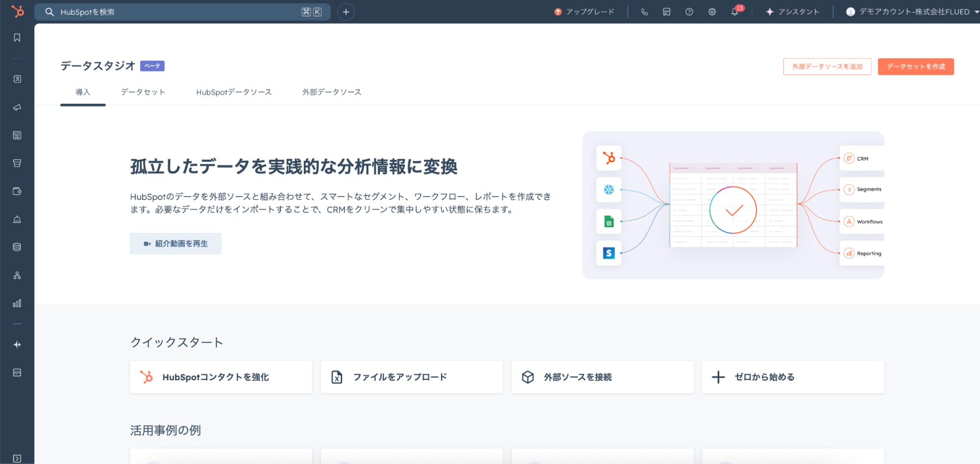Open the data management database sidebar icon
Viewport: 980px width, 464px height.
click(x=17, y=247)
